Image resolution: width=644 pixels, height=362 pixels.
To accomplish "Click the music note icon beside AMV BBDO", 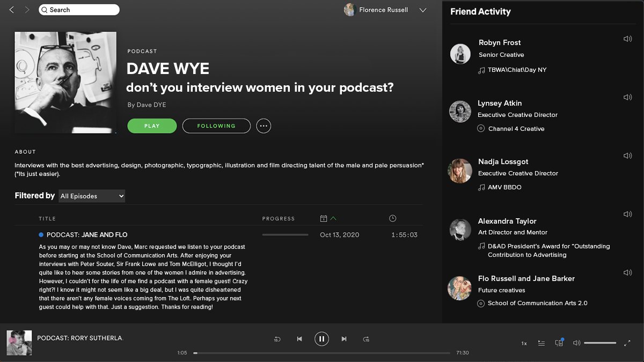I will [481, 188].
